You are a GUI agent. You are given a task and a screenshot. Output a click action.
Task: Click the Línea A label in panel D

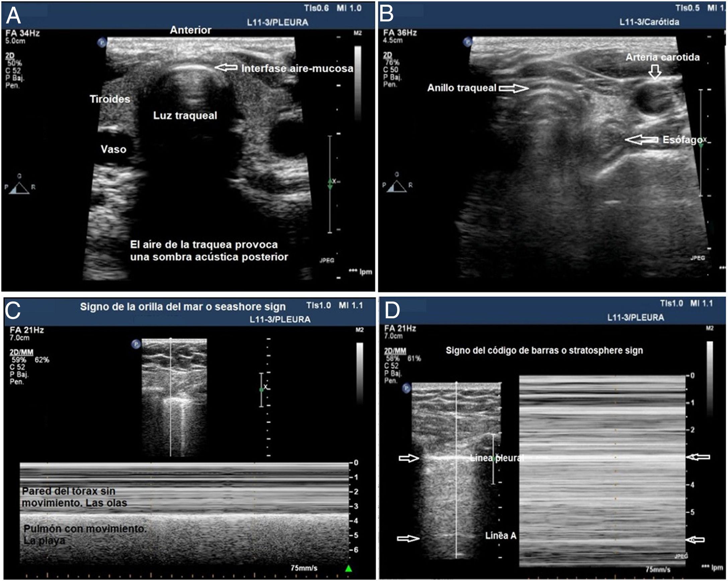pos(500,535)
